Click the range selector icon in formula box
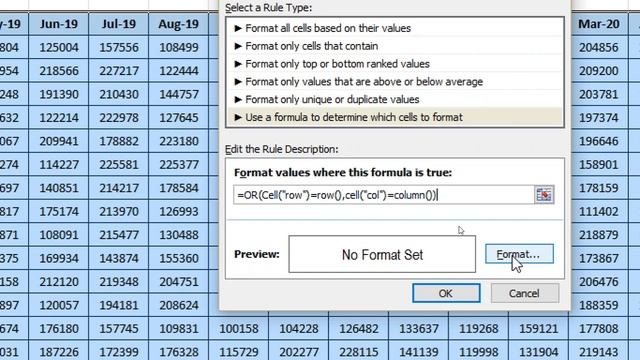Screen dimensions: 640x360 [544, 195]
